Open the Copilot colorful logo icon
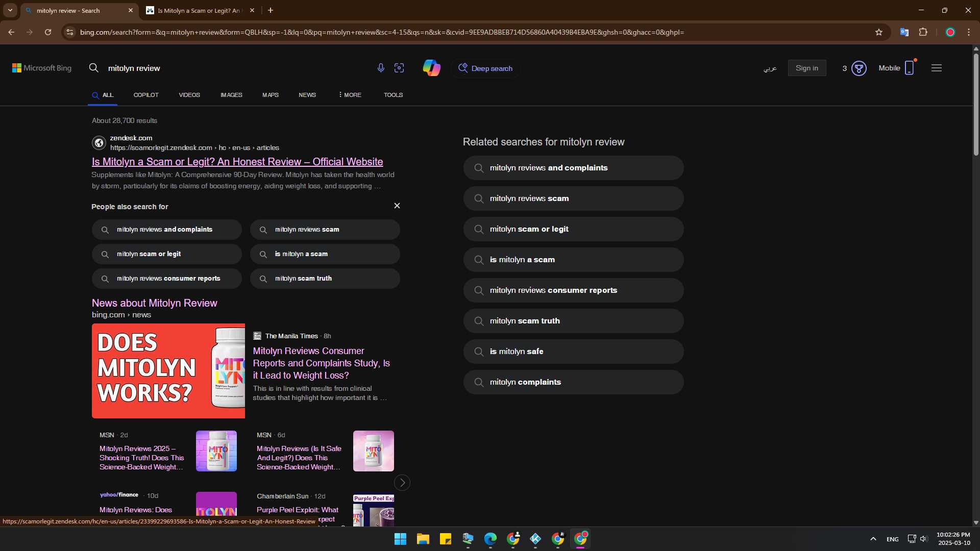980x551 pixels. coord(431,68)
